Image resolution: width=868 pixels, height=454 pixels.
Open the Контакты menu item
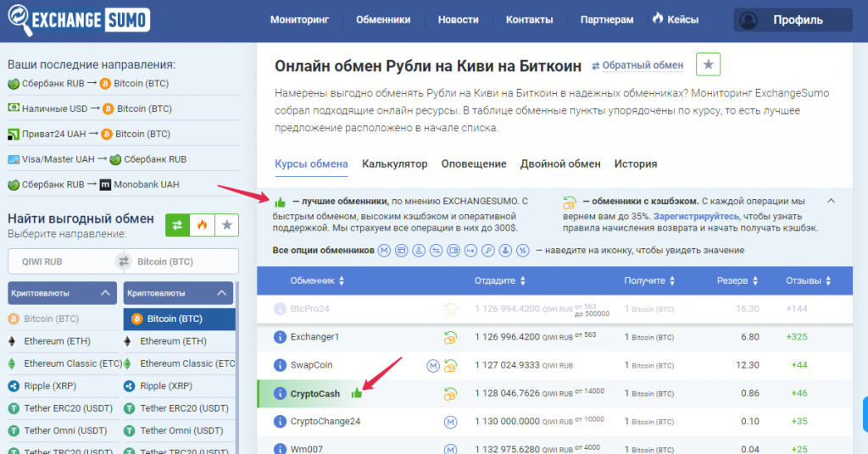point(529,20)
